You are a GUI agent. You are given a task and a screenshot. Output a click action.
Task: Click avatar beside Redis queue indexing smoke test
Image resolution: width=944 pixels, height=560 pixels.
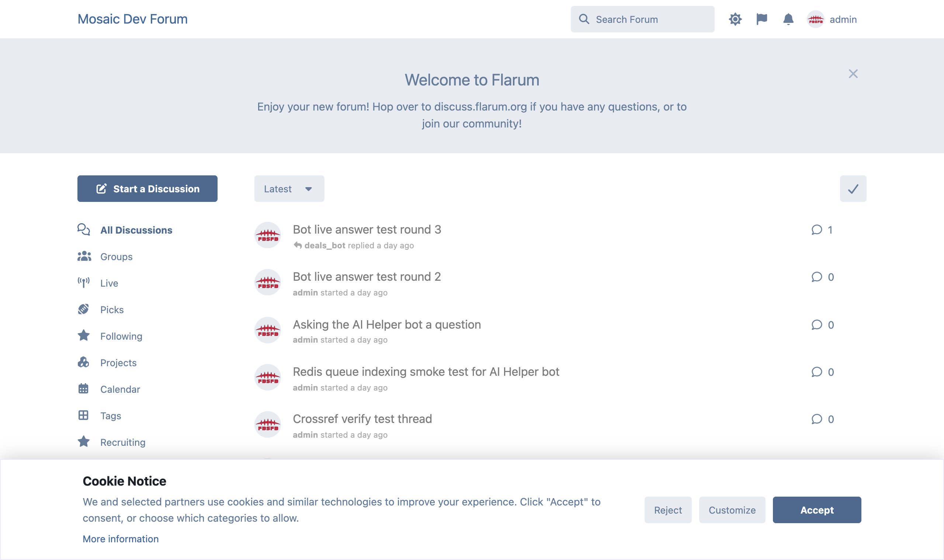click(268, 377)
